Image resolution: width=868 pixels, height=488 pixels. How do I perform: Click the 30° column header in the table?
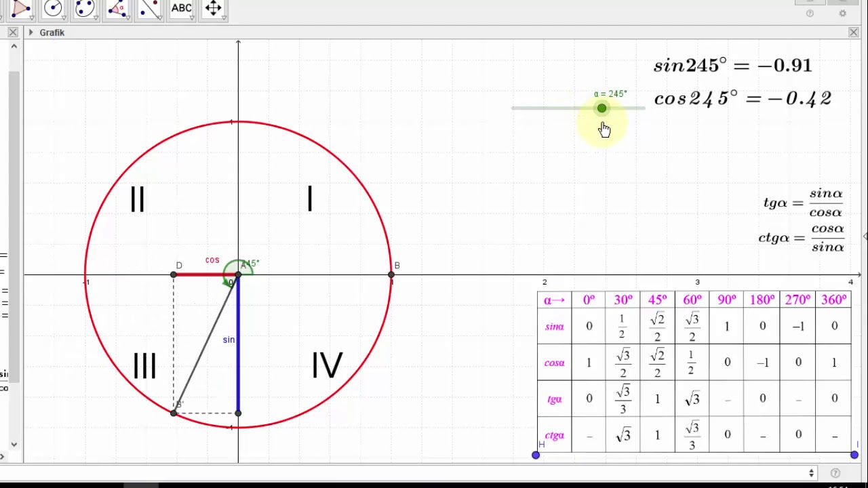(x=623, y=300)
